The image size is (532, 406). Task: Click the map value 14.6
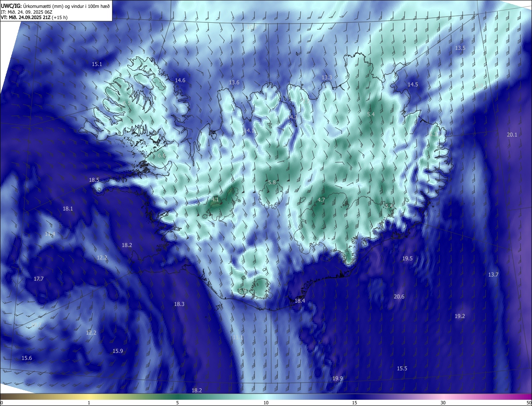(180, 80)
